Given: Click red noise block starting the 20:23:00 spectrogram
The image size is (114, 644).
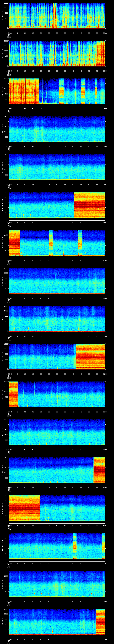Looking at the screenshot, I should click(24, 91).
